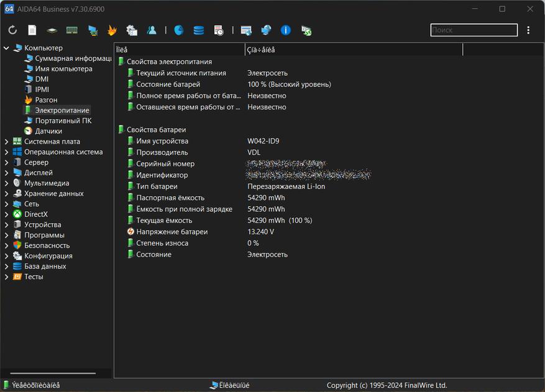Screen dimensions: 545x392
Task: Click the 13.240 V voltage value
Action: tap(260, 232)
